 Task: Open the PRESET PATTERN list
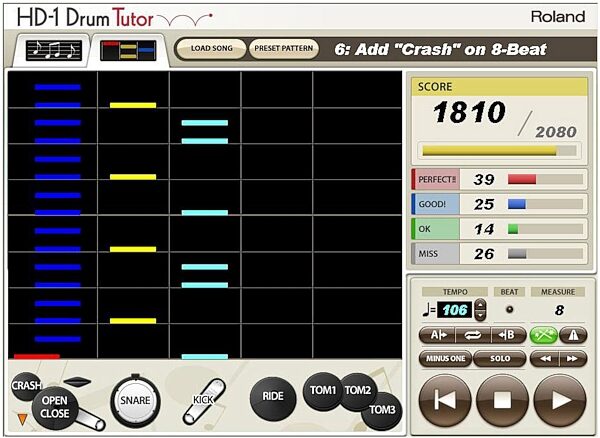click(284, 49)
